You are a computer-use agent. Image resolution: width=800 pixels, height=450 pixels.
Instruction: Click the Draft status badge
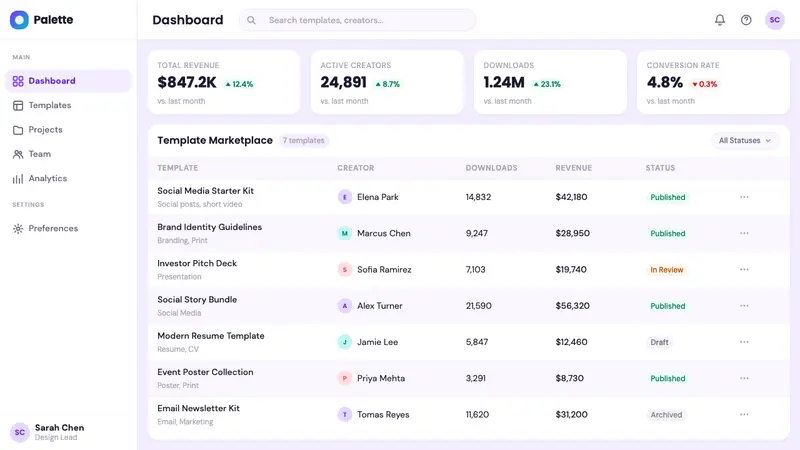pos(659,342)
